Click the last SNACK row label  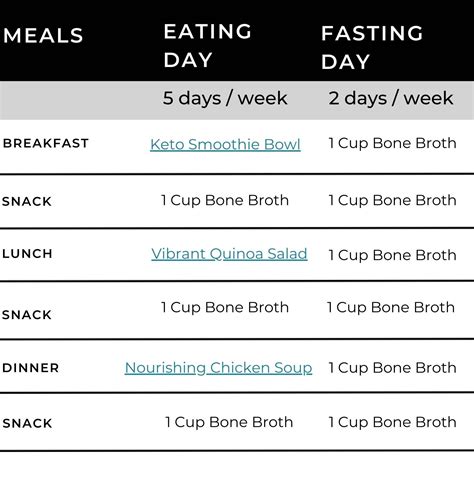pyautogui.click(x=27, y=423)
